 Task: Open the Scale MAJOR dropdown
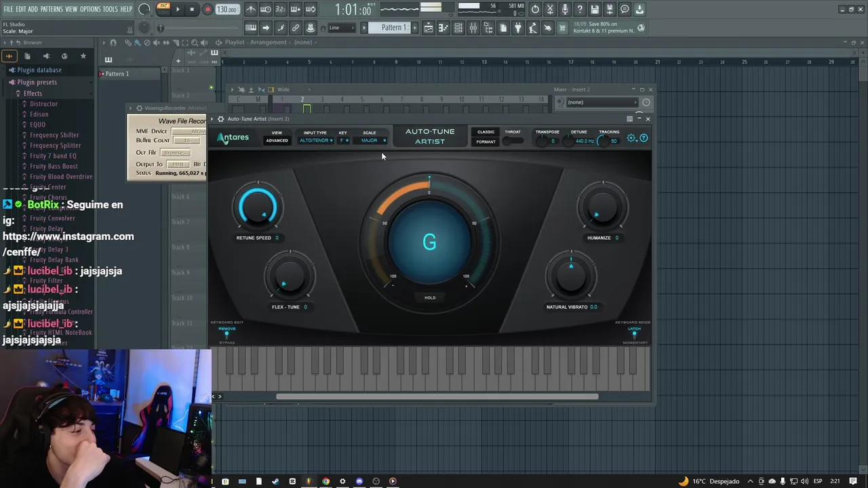click(x=371, y=140)
